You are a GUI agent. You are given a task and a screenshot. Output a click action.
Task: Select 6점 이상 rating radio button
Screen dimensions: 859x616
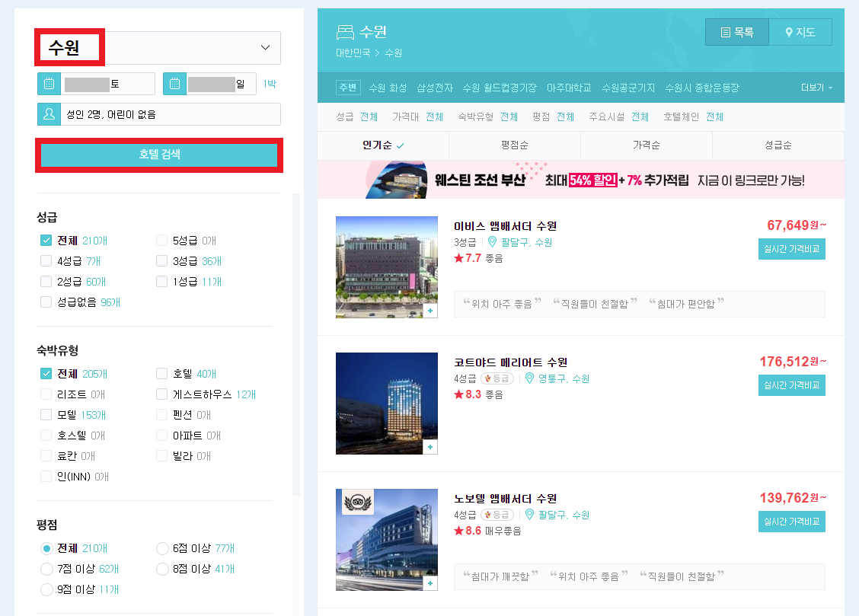[x=162, y=548]
